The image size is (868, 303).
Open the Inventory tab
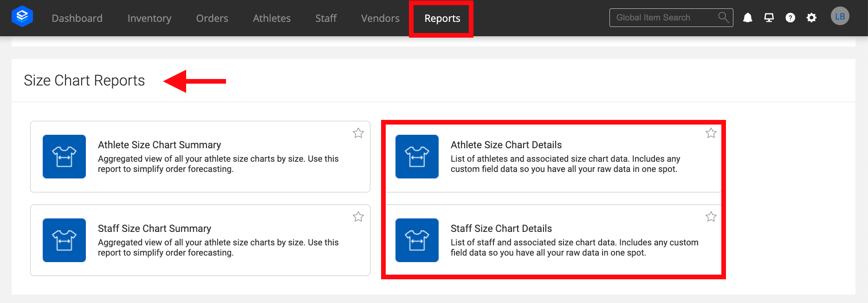[x=149, y=18]
